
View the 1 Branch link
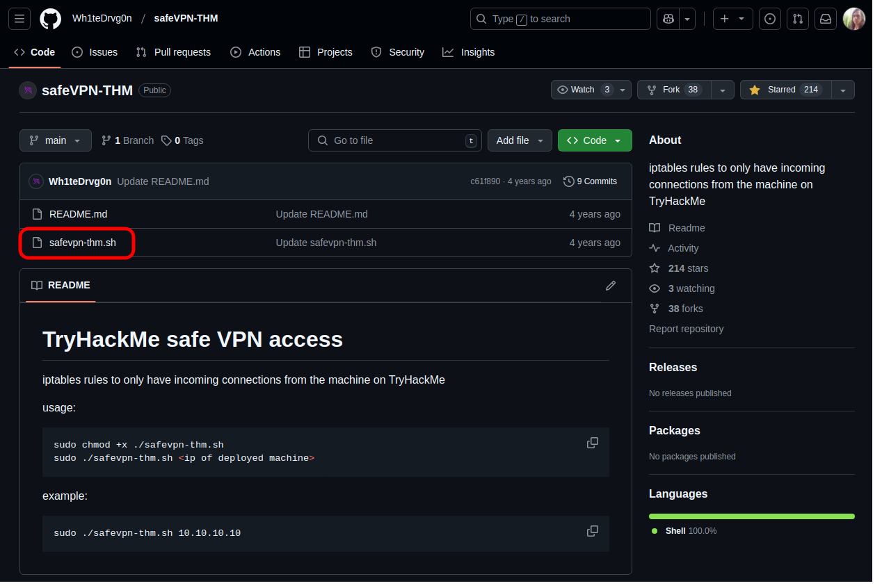tap(128, 140)
